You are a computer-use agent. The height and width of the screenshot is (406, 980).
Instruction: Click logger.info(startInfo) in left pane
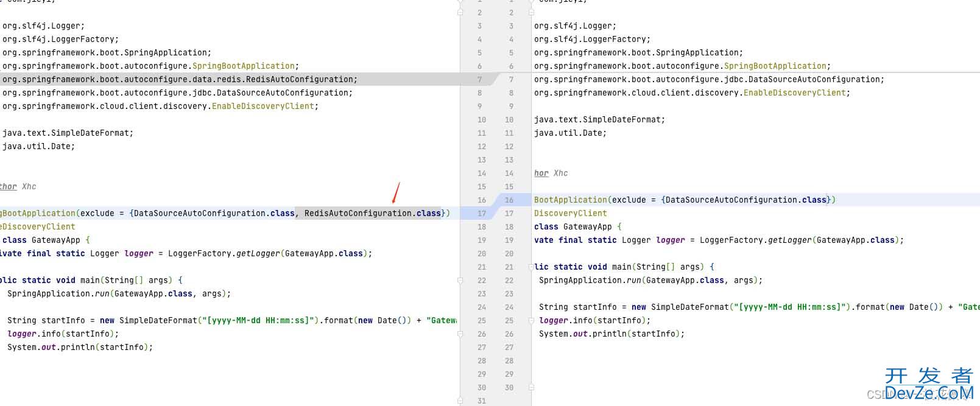pyautogui.click(x=63, y=334)
